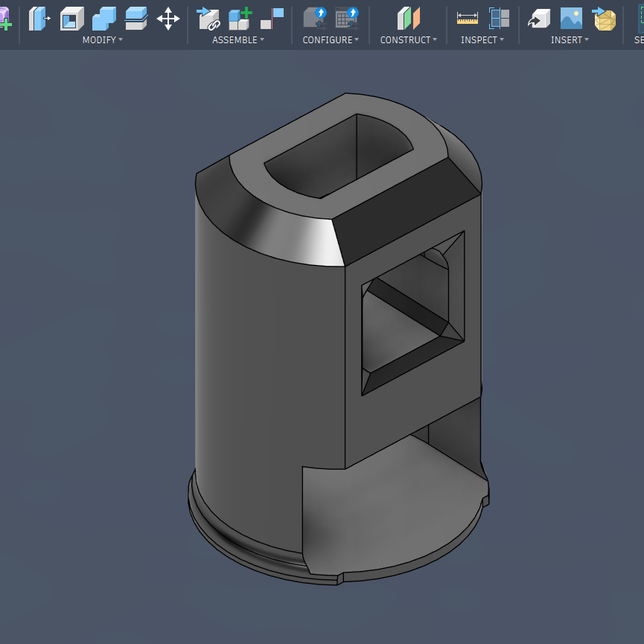This screenshot has height=644, width=644.
Task: Click the As-Built Joint icon
Action: pos(272,18)
